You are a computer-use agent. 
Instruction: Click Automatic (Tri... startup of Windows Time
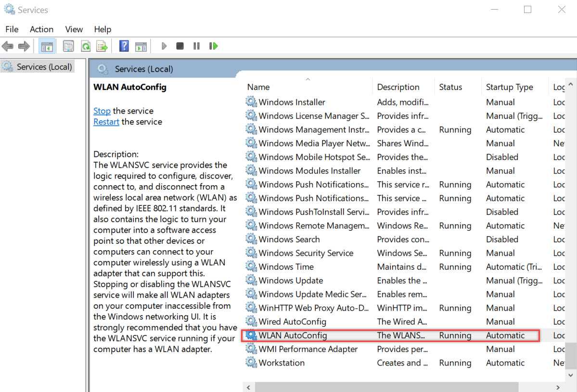coord(514,266)
